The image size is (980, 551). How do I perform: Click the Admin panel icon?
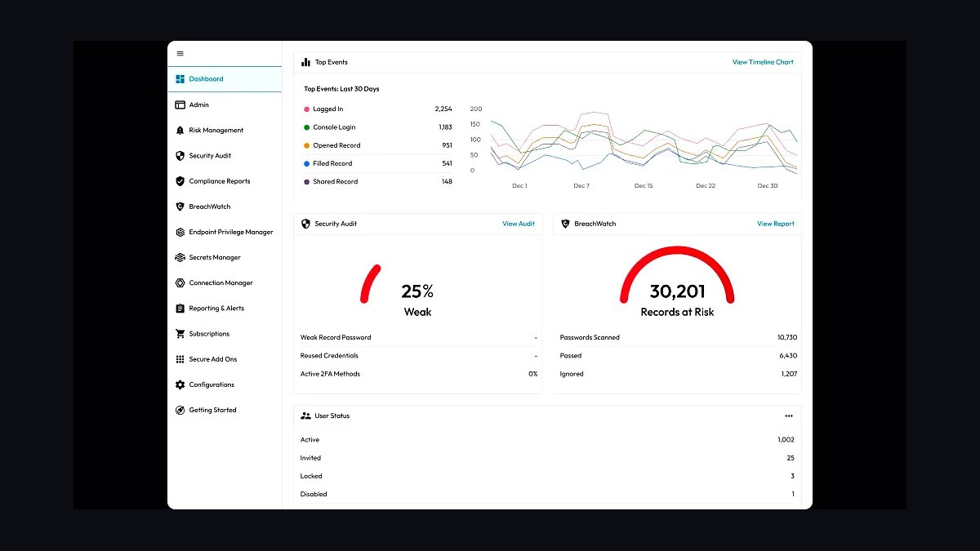tap(180, 104)
